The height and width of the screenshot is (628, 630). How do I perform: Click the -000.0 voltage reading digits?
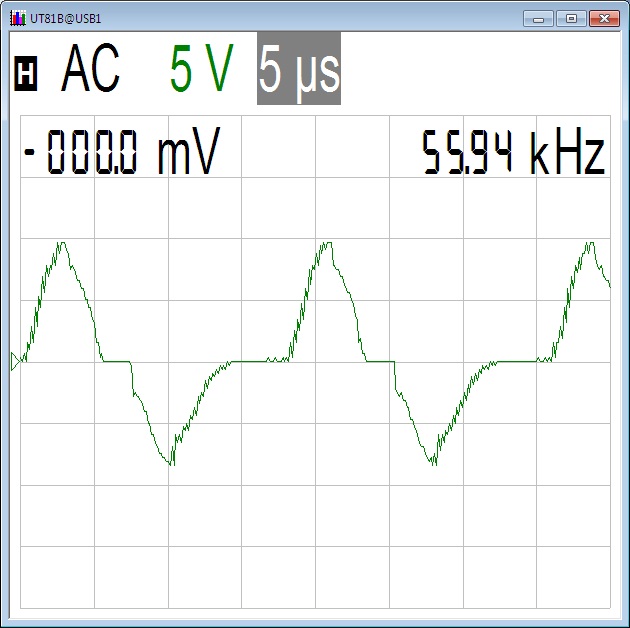pos(84,155)
